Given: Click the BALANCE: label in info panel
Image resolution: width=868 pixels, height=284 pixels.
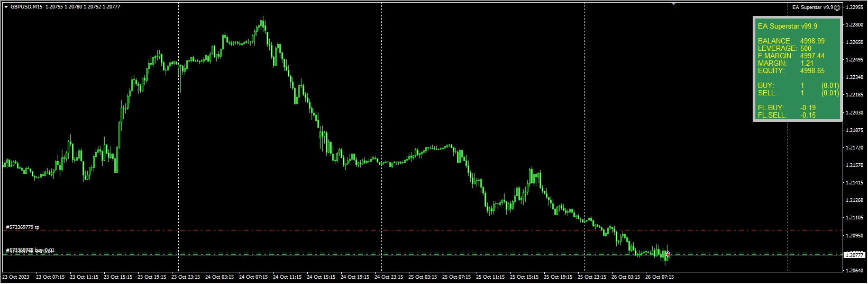Looking at the screenshot, I should click(x=775, y=41).
